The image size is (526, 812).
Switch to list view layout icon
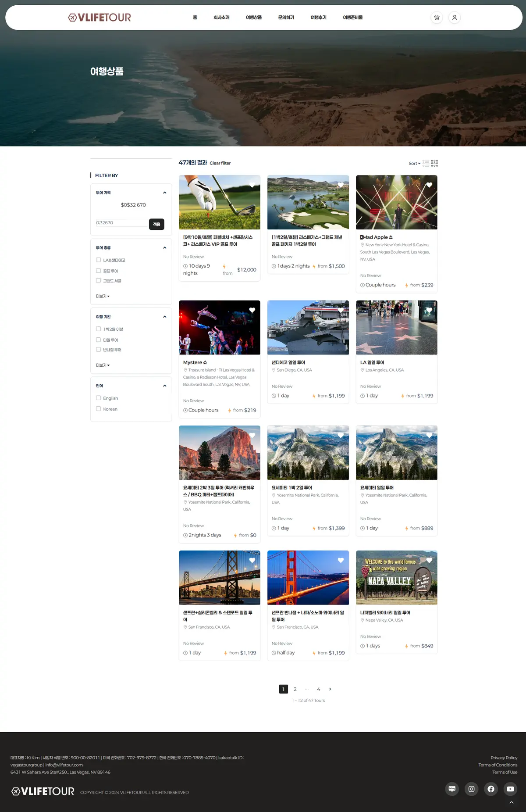(x=426, y=163)
